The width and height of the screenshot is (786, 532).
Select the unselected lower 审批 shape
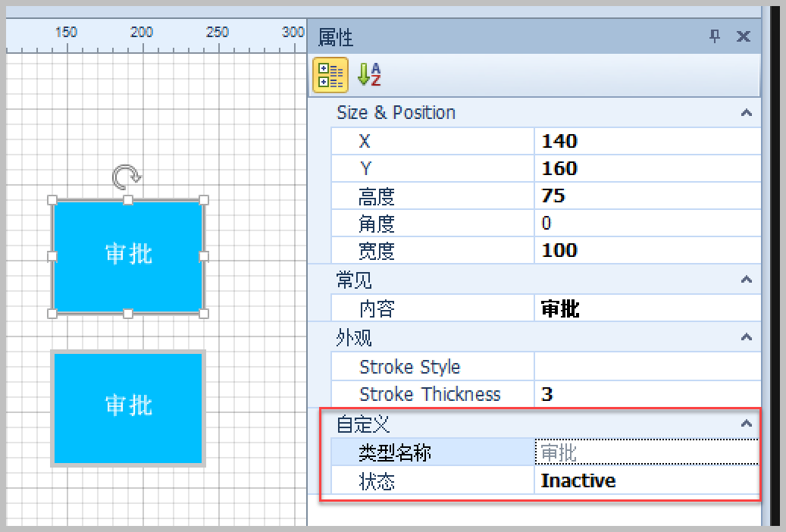[x=128, y=408]
